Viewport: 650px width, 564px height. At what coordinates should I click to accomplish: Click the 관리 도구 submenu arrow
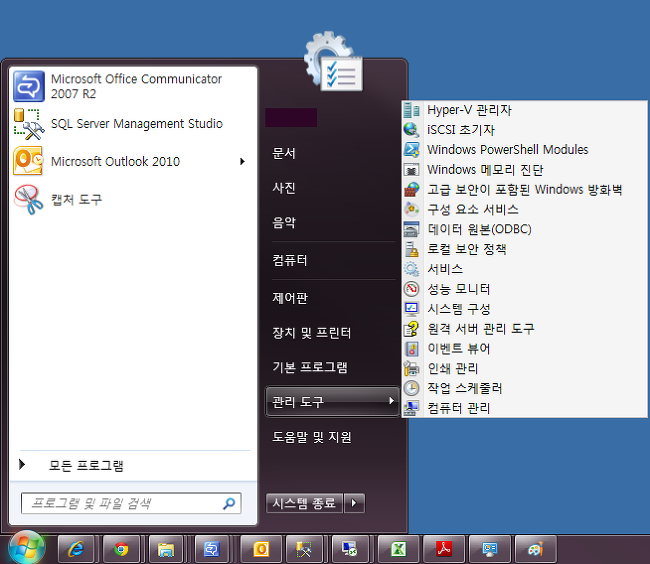[391, 401]
